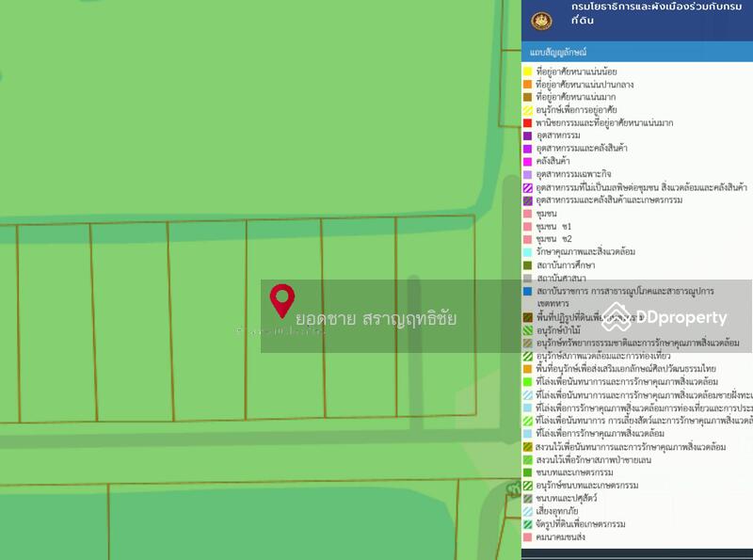This screenshot has height=560, width=753.
Task: Select the orange พื้นที่อนุรักษ์เพื่อส่งเสริมเอกลักษณ์ศิลปวัฒนธรรมไทย swatch
Action: (527, 369)
